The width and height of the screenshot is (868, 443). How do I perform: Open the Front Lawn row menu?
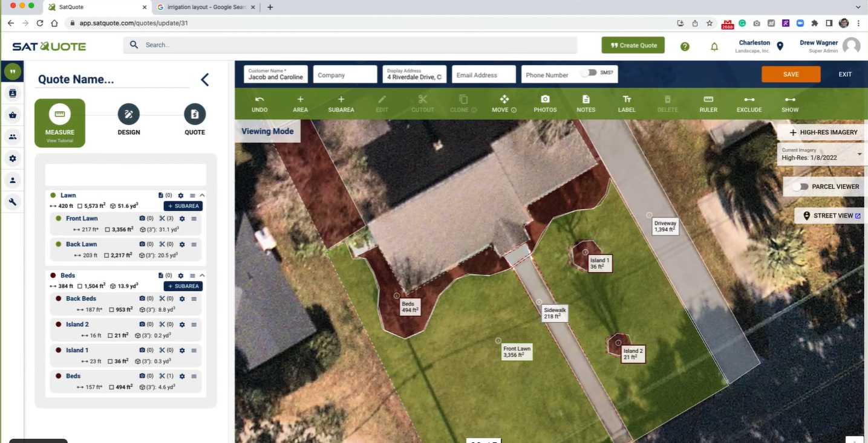194,219
